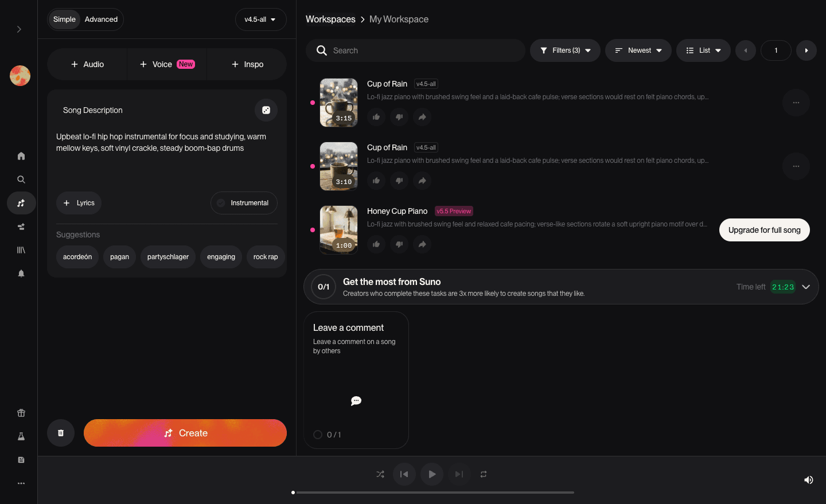Click Upgrade for full song
The height and width of the screenshot is (504, 826).
point(765,230)
